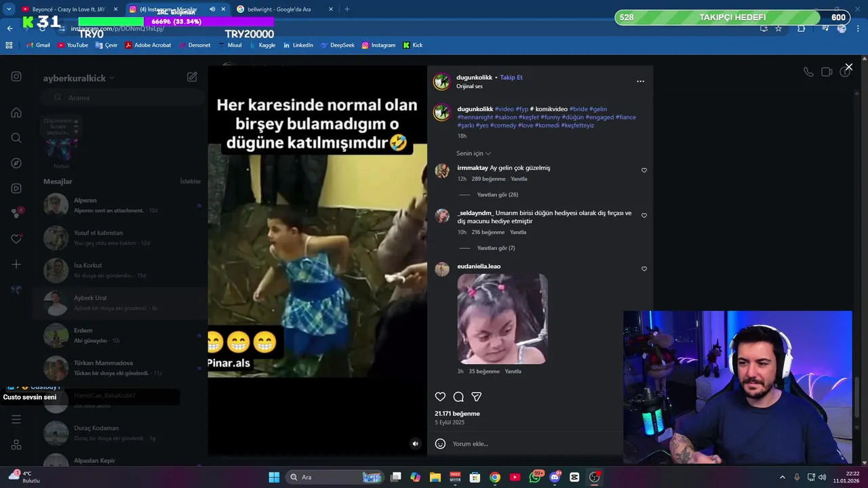
Task: Open dugunkolikk profile picture in header
Action: (x=442, y=82)
